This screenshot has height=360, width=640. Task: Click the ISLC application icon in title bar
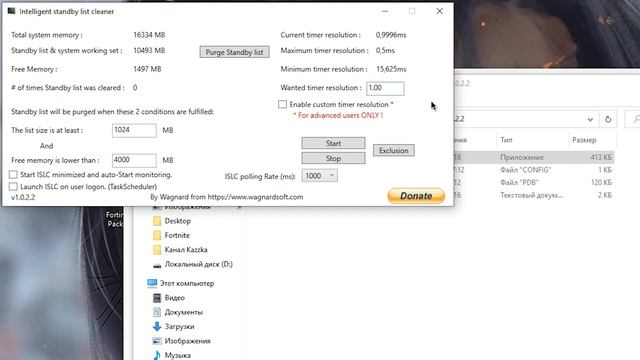(x=11, y=11)
